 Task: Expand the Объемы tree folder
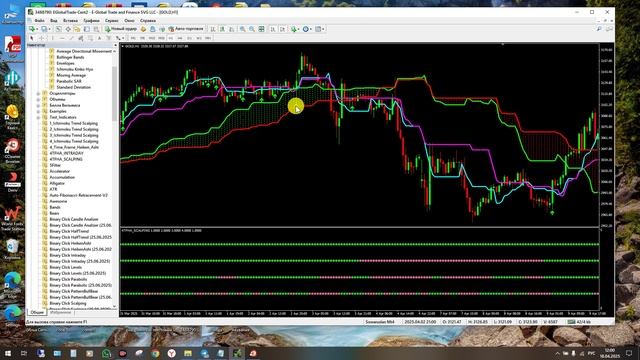click(x=38, y=100)
